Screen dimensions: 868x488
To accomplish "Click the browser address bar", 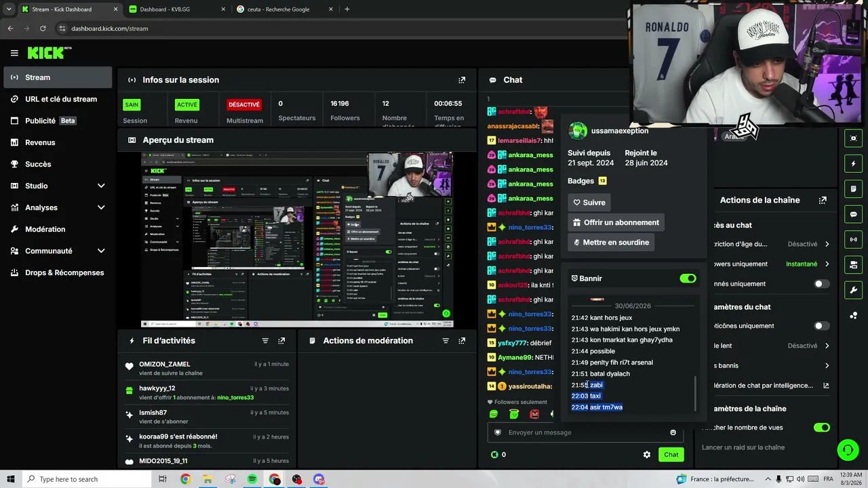I will pyautogui.click(x=339, y=28).
